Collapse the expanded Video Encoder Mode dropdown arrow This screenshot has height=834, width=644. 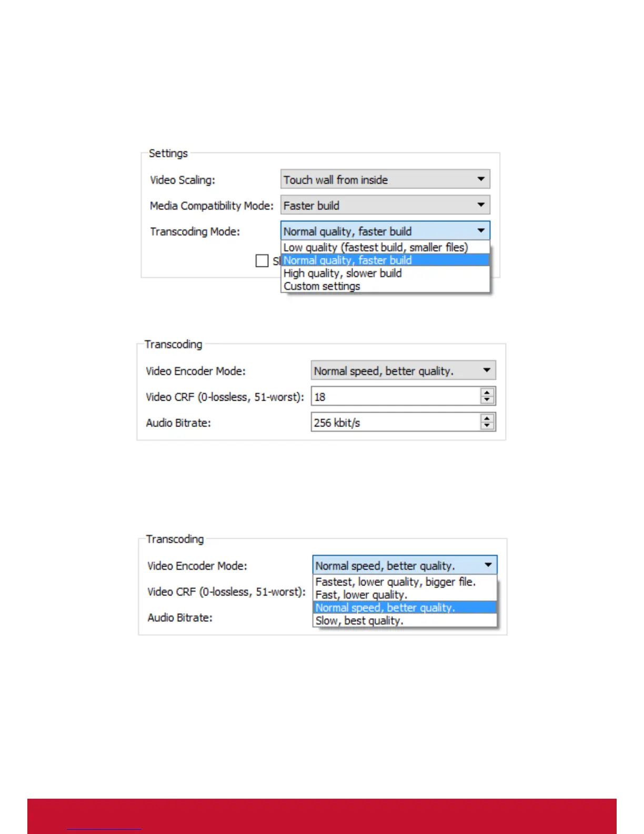click(x=488, y=565)
